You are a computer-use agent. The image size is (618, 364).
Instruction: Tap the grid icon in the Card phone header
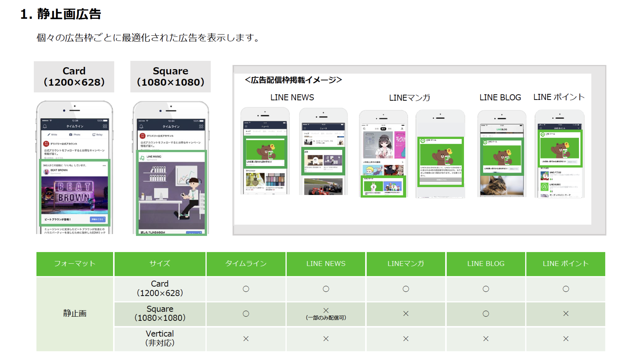coord(105,126)
